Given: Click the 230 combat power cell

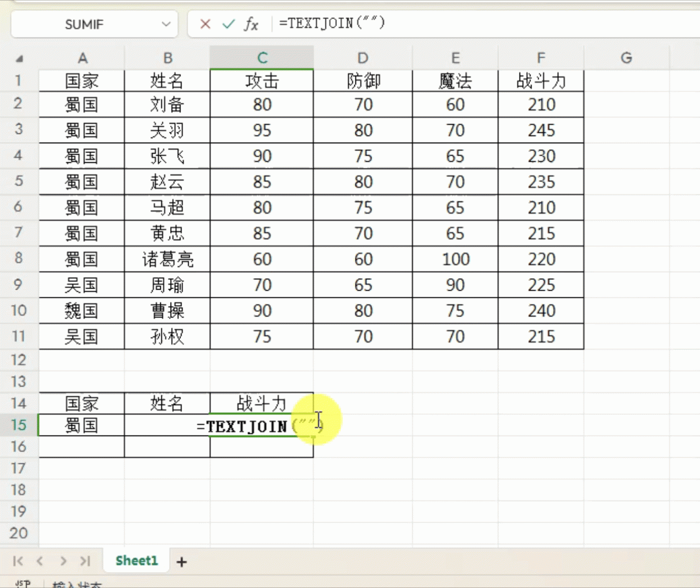Looking at the screenshot, I should pos(541,156).
